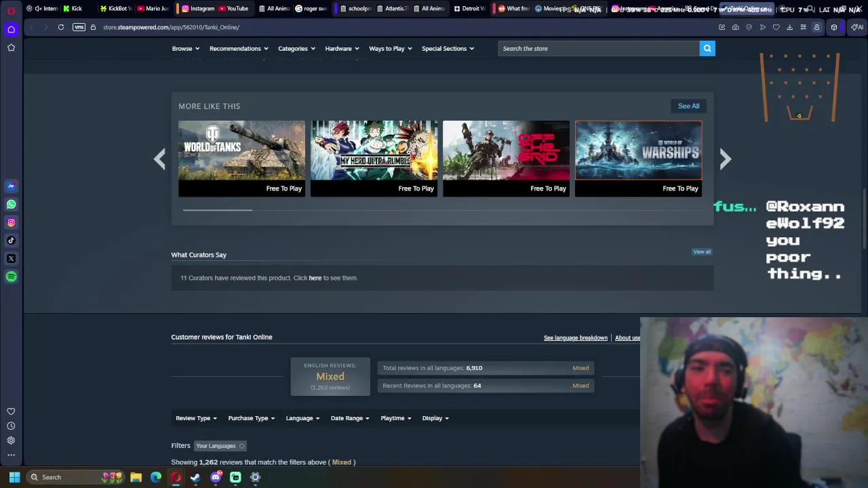Open the history clock icon in sidebar
This screenshot has height=488, width=868.
click(11, 426)
